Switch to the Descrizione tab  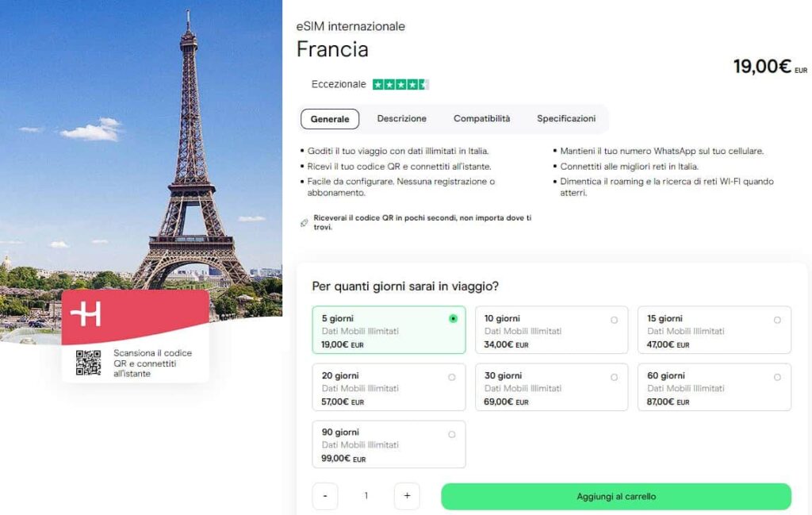click(x=402, y=118)
